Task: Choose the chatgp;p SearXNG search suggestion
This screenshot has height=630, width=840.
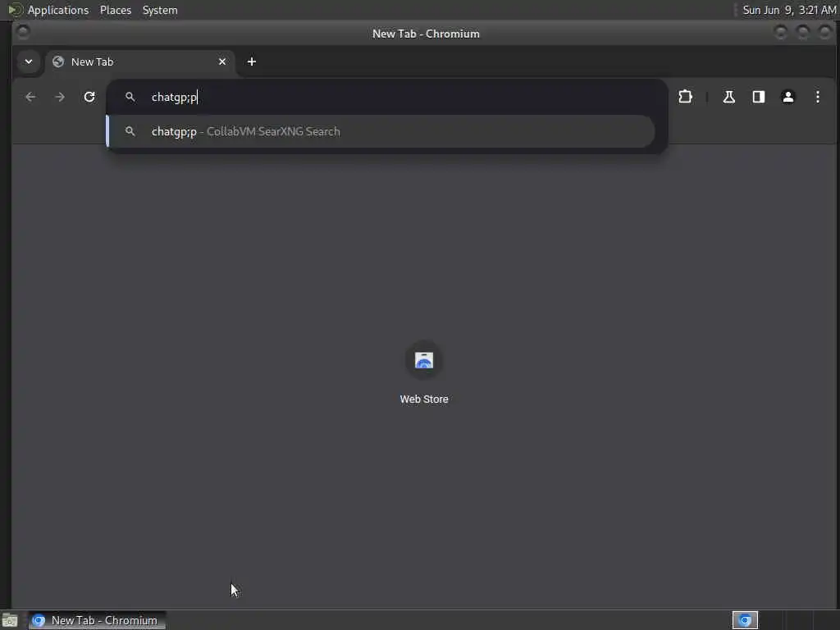Action: tap(381, 131)
